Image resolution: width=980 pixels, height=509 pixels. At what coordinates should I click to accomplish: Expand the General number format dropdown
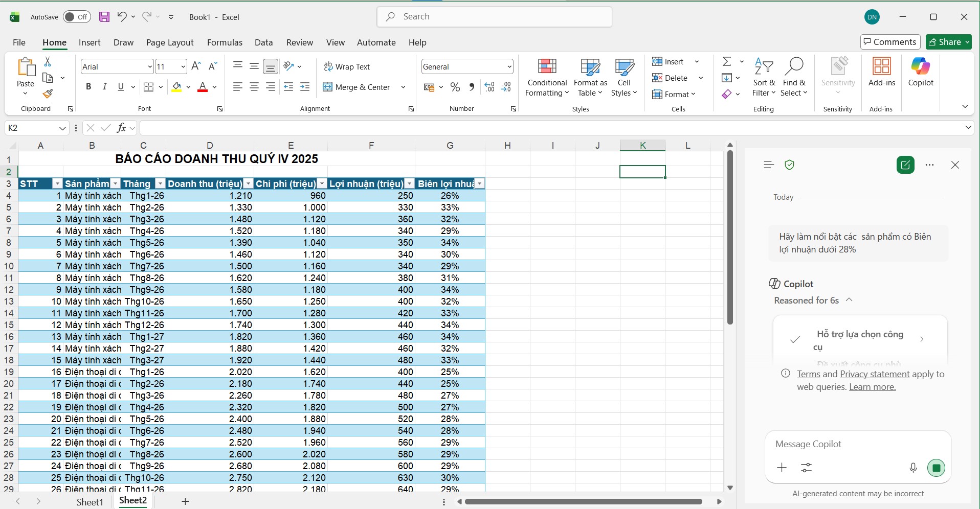509,67
